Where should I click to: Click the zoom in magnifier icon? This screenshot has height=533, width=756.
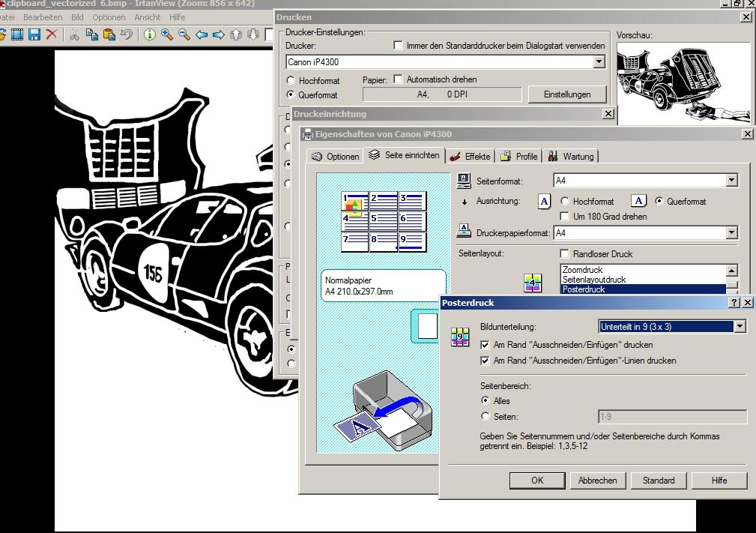[x=166, y=34]
